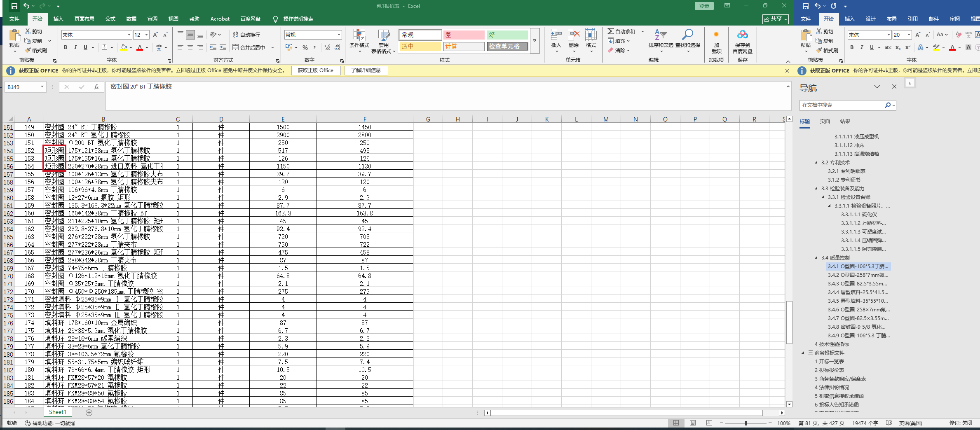Click the Excel vertical scrollbar thumb
This screenshot has width=980, height=430.
pyautogui.click(x=789, y=322)
